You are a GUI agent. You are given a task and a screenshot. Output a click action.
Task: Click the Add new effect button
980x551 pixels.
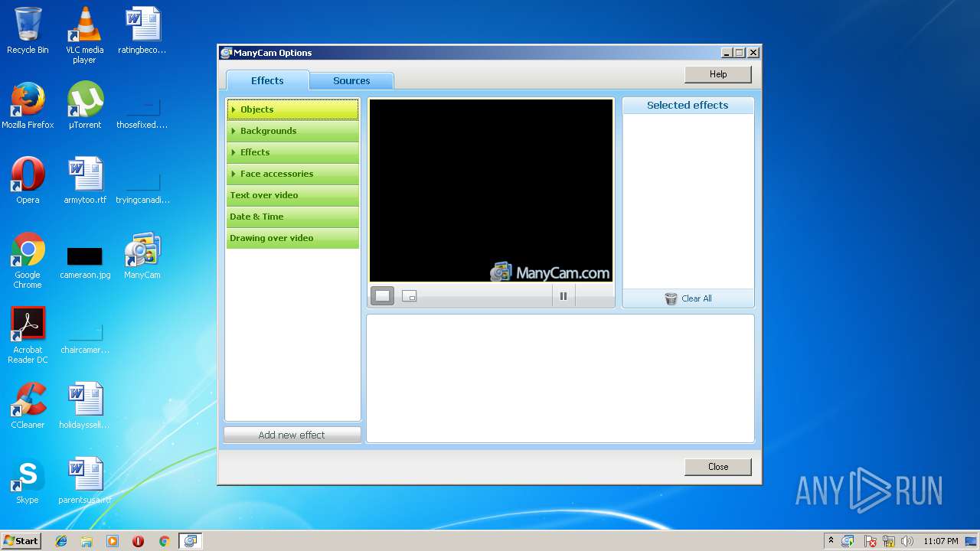pos(292,435)
